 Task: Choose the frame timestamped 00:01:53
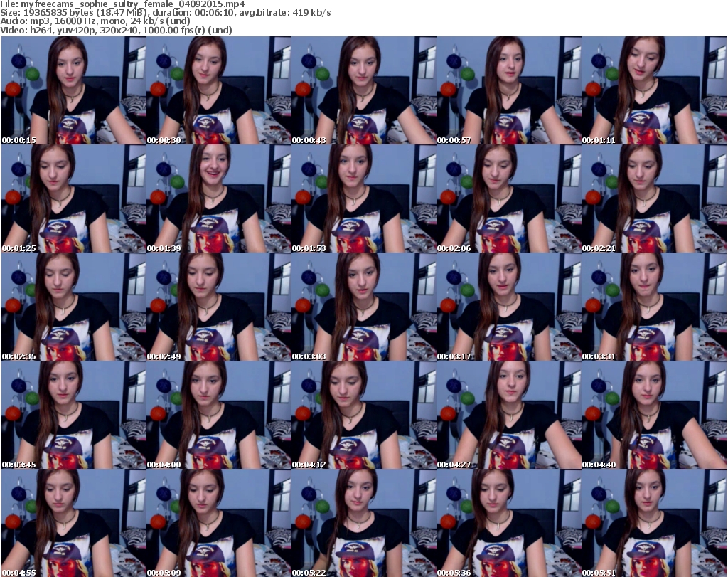point(363,198)
